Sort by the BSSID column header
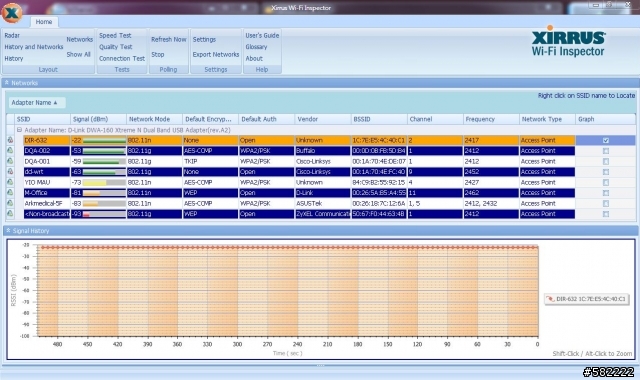Image resolution: width=640 pixels, height=380 pixels. coord(379,119)
